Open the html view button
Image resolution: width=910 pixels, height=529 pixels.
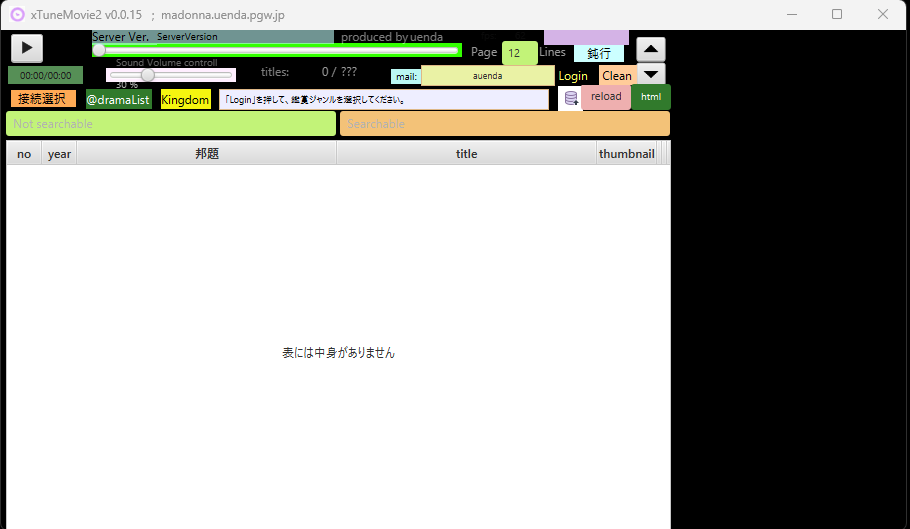tap(651, 97)
